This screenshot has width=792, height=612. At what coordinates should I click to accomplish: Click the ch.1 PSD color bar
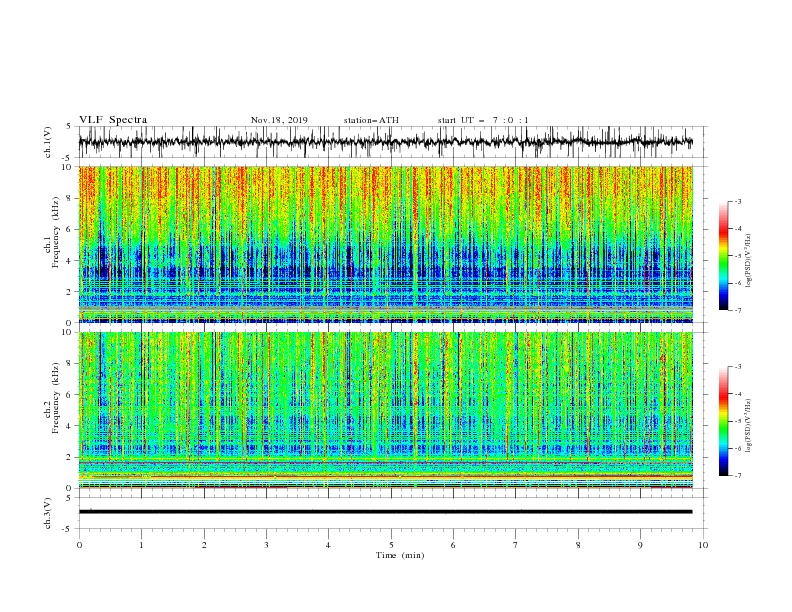(x=723, y=256)
